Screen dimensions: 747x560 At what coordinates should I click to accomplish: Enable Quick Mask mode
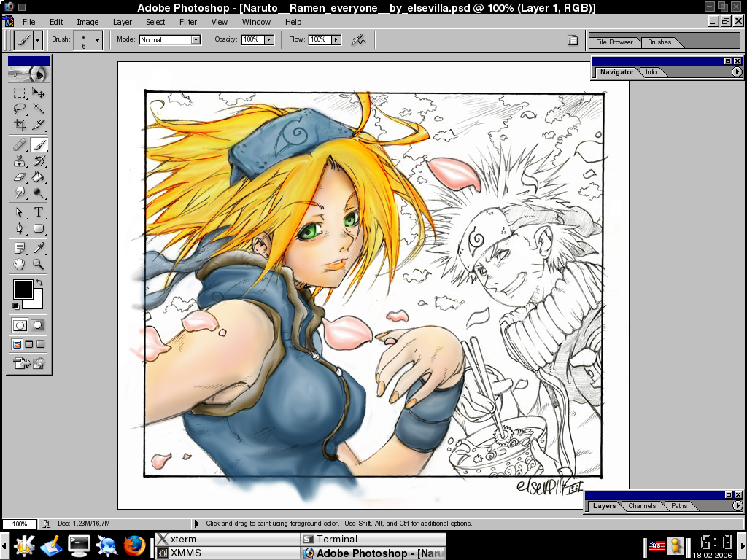tap(38, 325)
